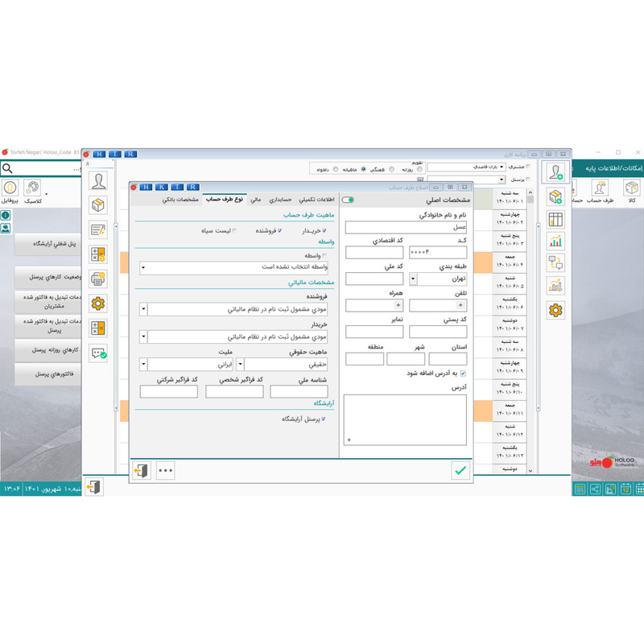Click the schedule list vertical scrollbar down arrow
The width and height of the screenshot is (644, 644).
(530, 471)
